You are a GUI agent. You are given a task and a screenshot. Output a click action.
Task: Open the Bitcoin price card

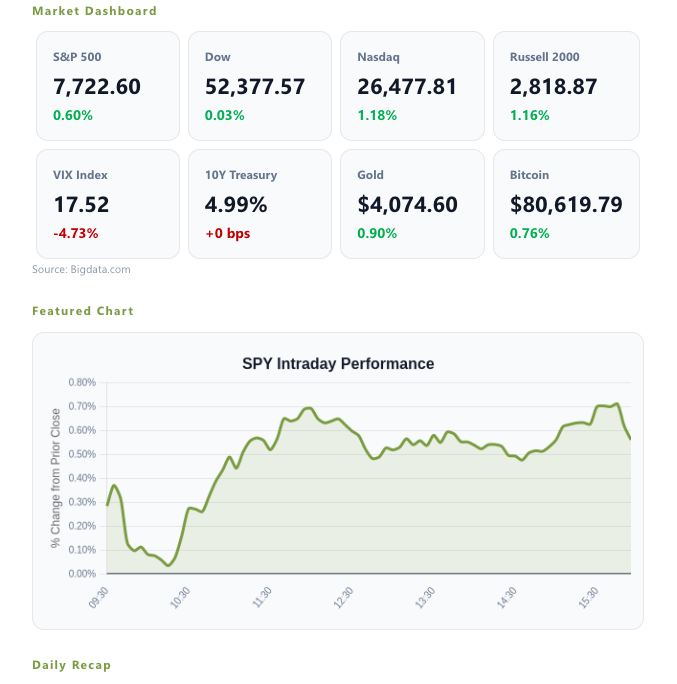point(566,204)
